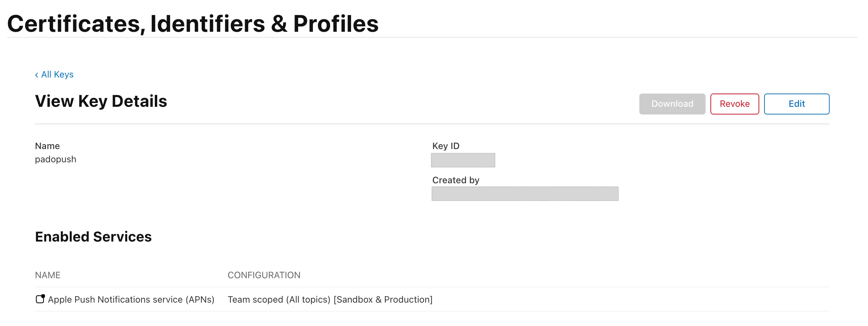This screenshot has height=326, width=868.
Task: Click the key name padopush
Action: 55,160
